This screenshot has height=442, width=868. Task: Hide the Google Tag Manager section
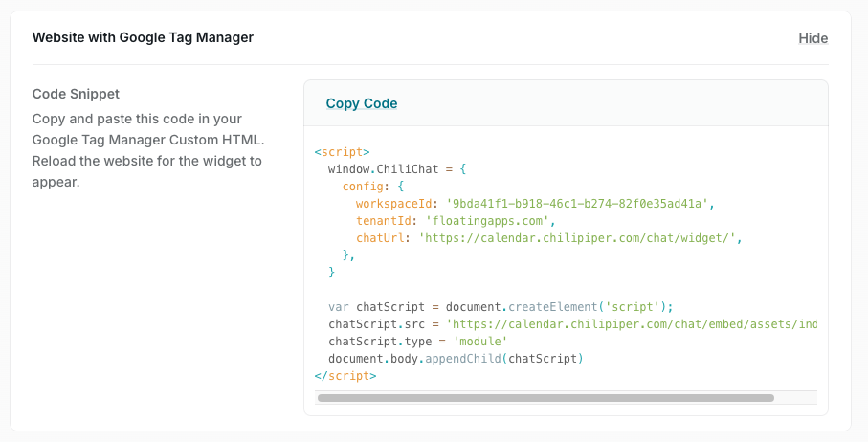pyautogui.click(x=812, y=38)
